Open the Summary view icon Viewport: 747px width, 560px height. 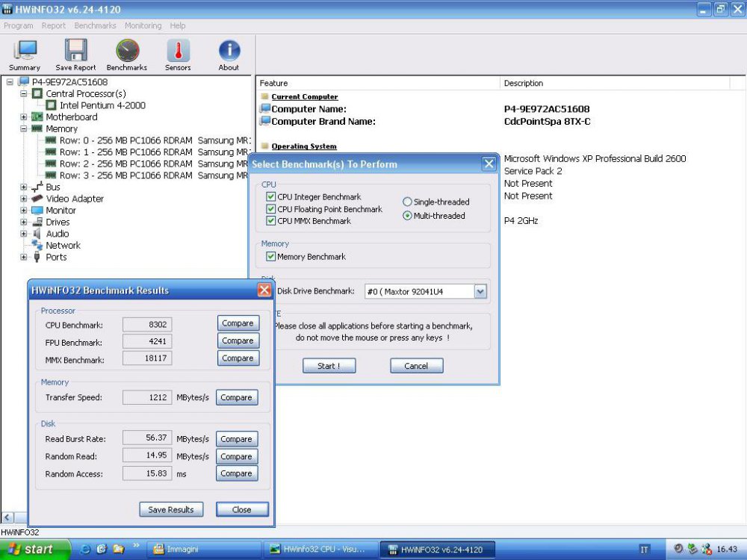tap(24, 52)
